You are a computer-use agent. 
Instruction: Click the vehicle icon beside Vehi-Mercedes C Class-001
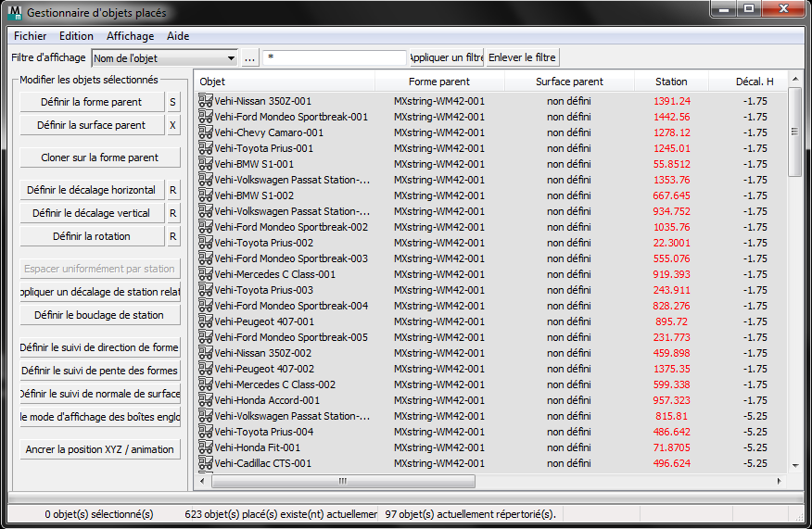coord(206,274)
